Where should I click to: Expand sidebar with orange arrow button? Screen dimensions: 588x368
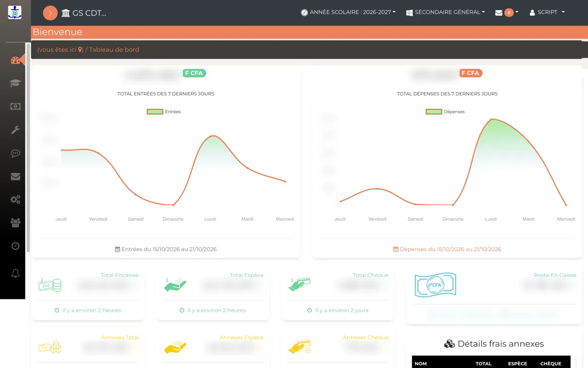point(50,13)
